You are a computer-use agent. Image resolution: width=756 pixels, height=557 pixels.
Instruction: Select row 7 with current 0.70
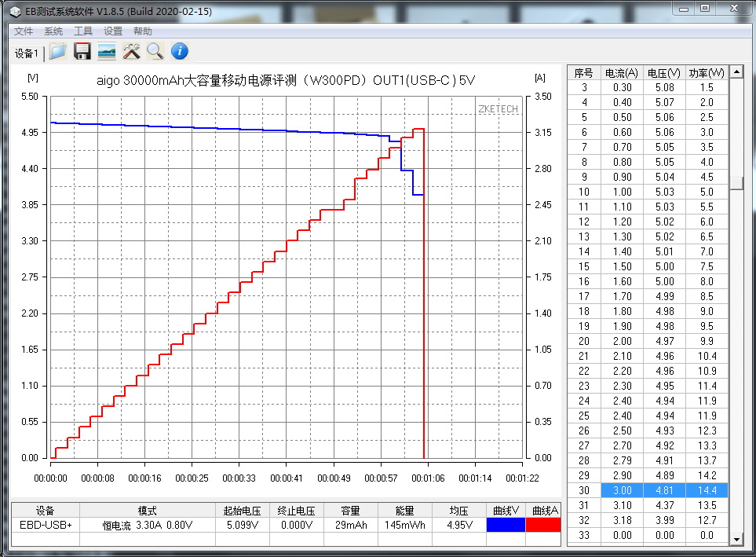click(x=648, y=147)
